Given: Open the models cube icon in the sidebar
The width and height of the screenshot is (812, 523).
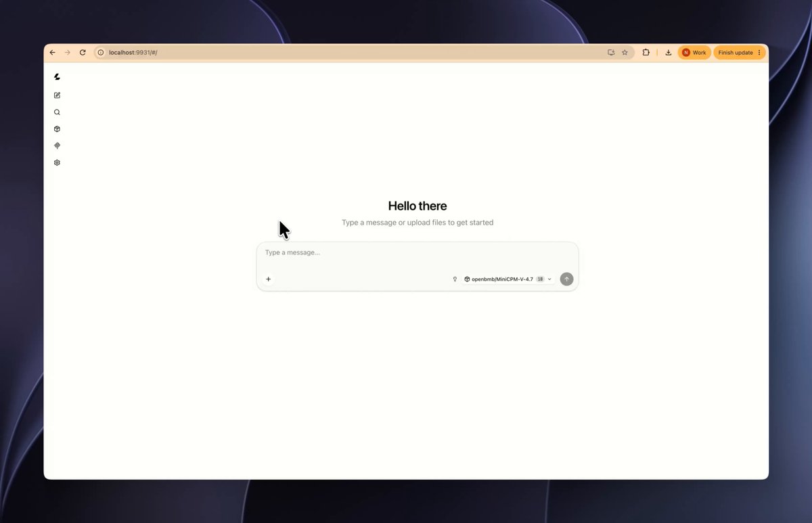Looking at the screenshot, I should (57, 129).
